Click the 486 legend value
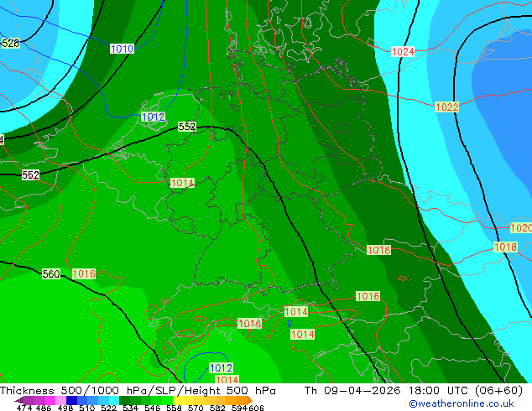This screenshot has width=532, height=411. (x=44, y=408)
